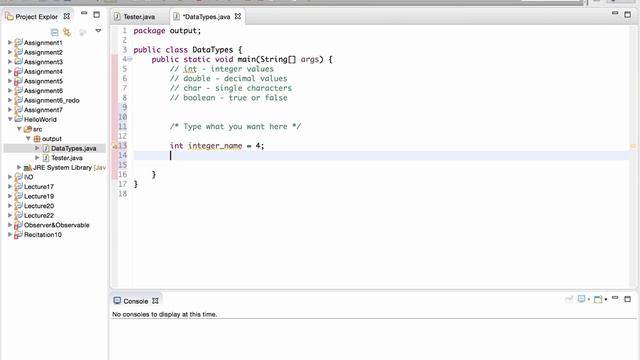Select the output package

point(51,138)
